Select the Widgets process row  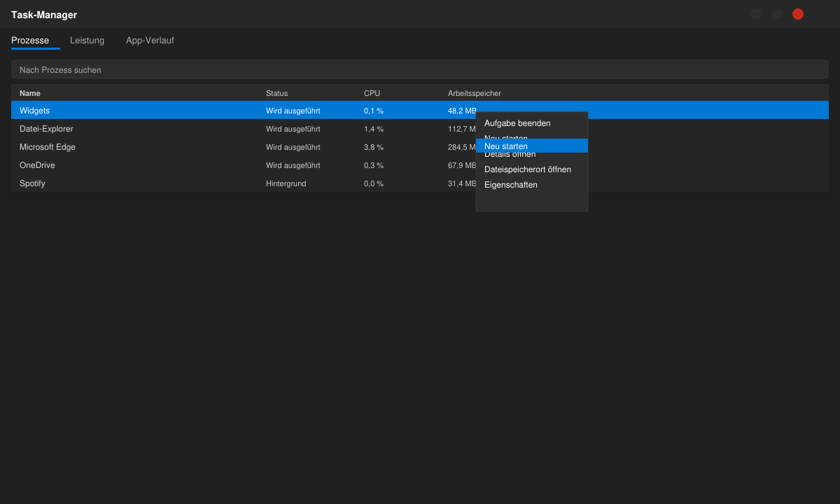pos(420,111)
